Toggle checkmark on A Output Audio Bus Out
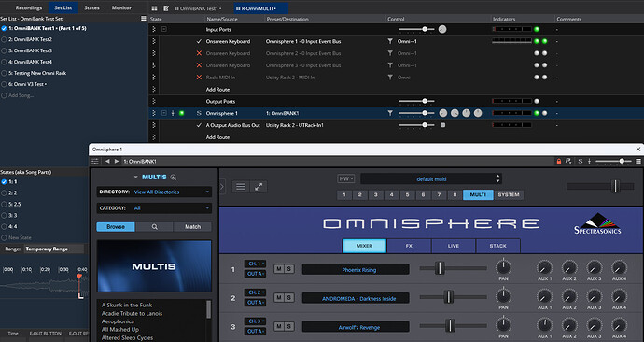 point(199,125)
